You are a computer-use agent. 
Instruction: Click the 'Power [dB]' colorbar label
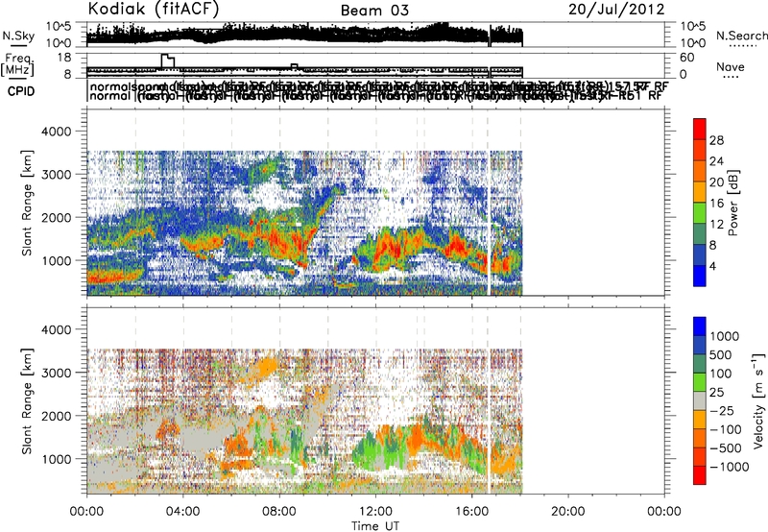732,203
